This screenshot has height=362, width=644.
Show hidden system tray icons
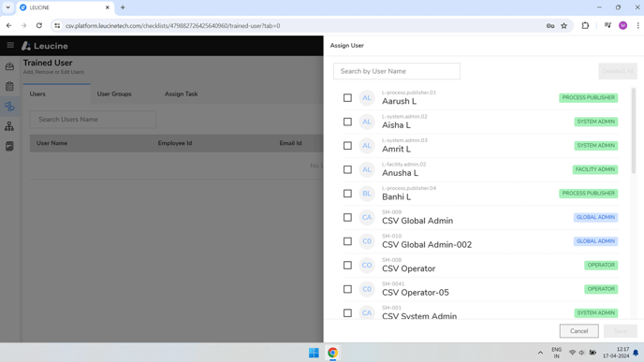click(540, 353)
